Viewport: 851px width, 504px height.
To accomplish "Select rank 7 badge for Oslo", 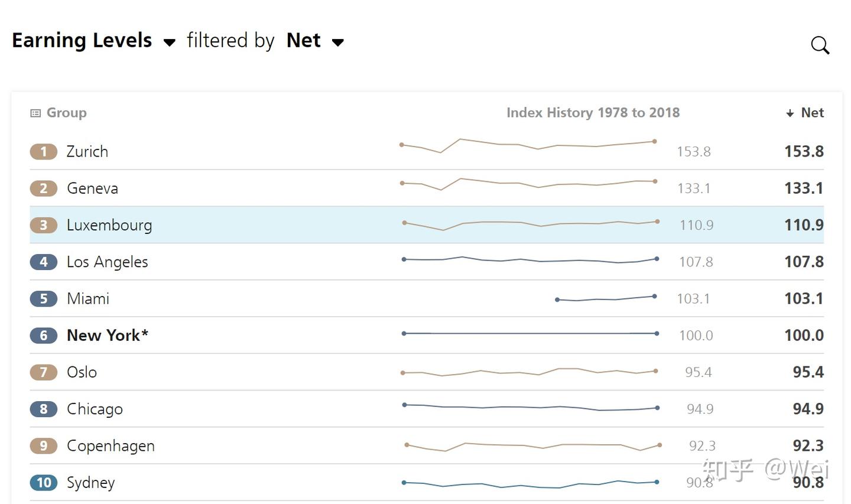I will click(43, 372).
